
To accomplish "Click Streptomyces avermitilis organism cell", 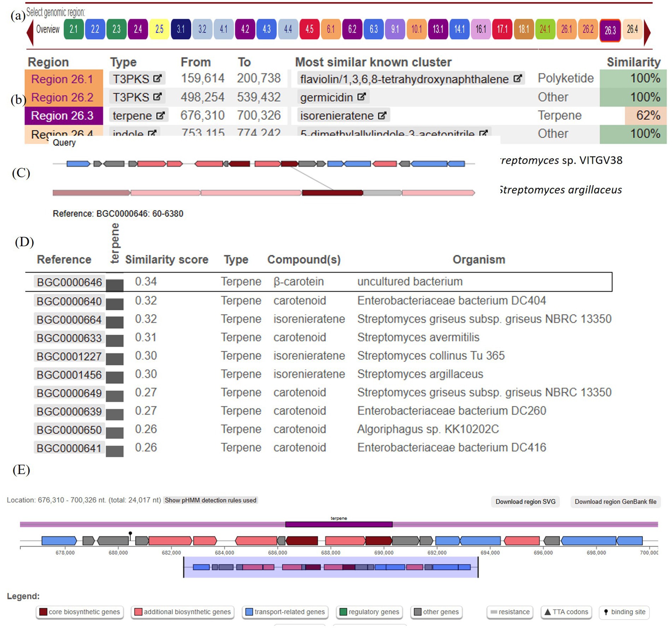I will (418, 337).
